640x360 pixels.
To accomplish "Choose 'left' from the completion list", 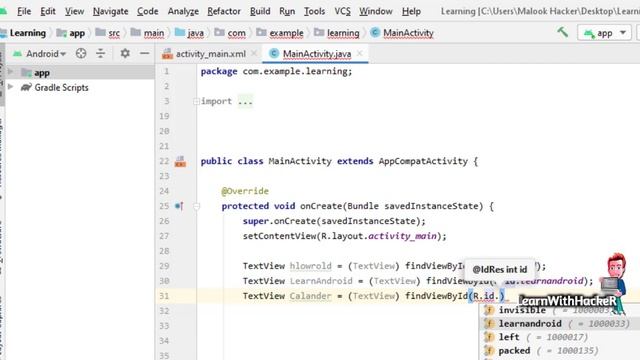I will [509, 337].
